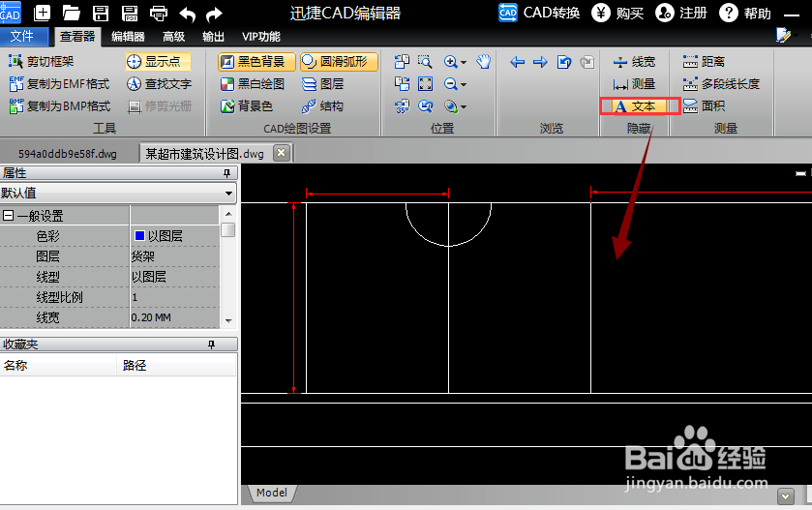Go to next view with right arrow
Image resolution: width=812 pixels, height=510 pixels.
point(540,62)
